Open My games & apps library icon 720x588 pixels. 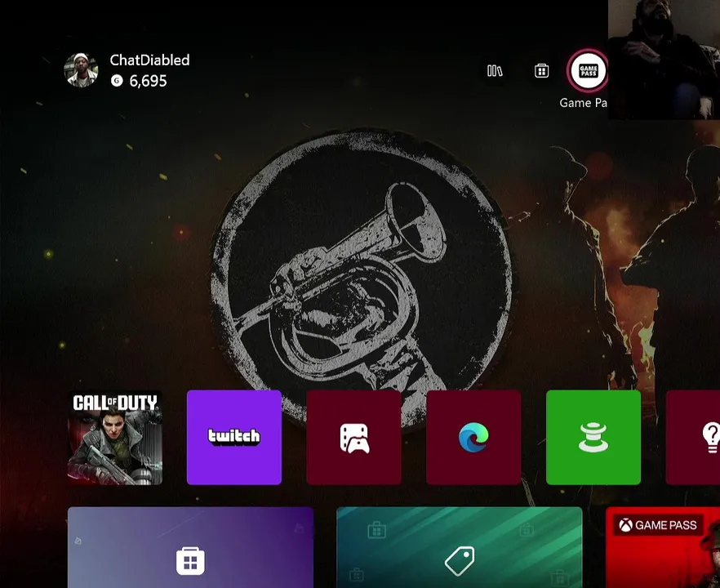(x=495, y=71)
